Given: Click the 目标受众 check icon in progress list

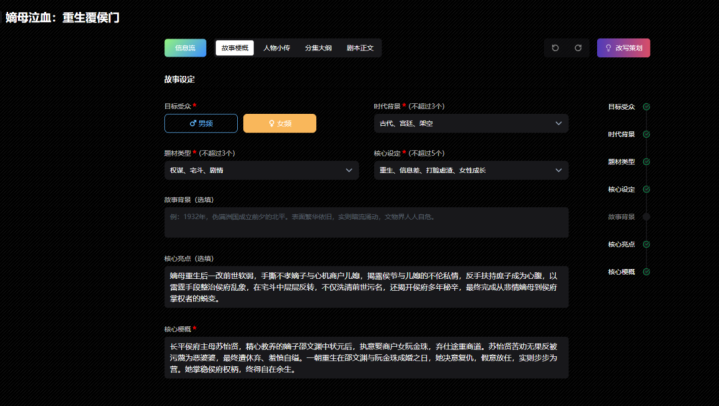Looking at the screenshot, I should (x=646, y=106).
